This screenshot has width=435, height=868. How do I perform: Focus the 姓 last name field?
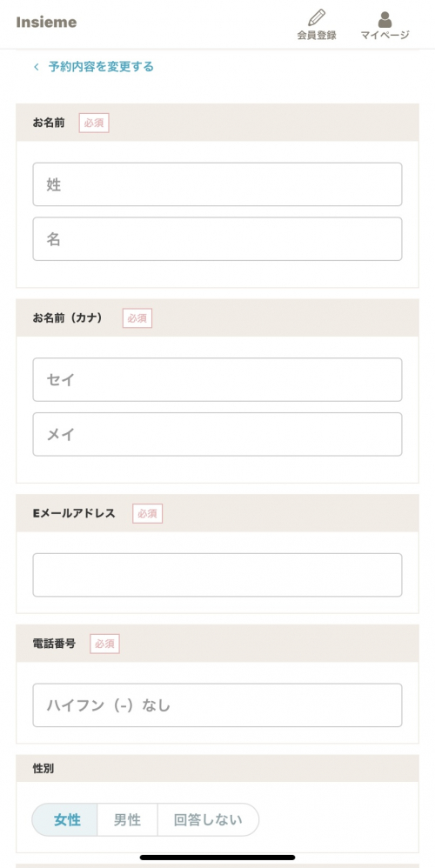point(217,184)
